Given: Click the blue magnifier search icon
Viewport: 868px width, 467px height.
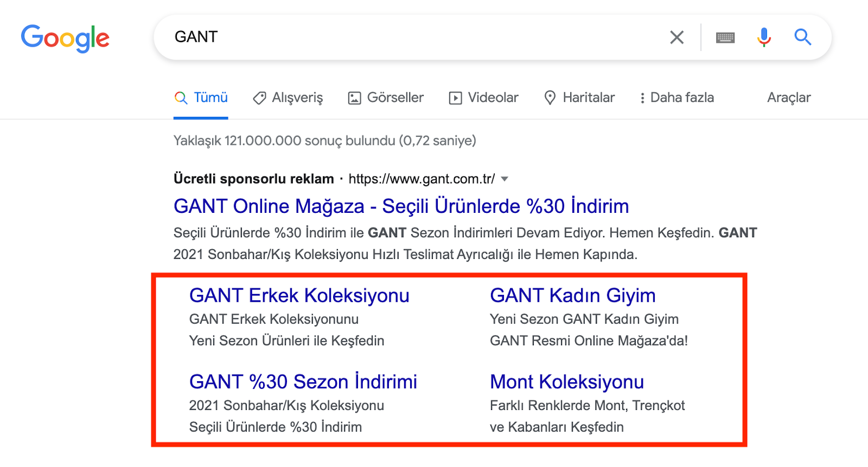Looking at the screenshot, I should pos(803,37).
